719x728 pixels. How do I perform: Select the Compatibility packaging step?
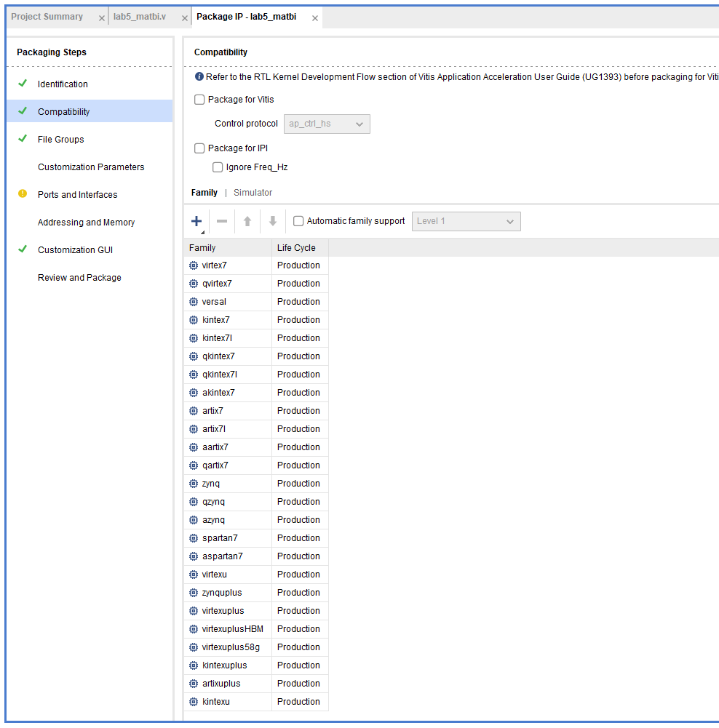(x=90, y=111)
